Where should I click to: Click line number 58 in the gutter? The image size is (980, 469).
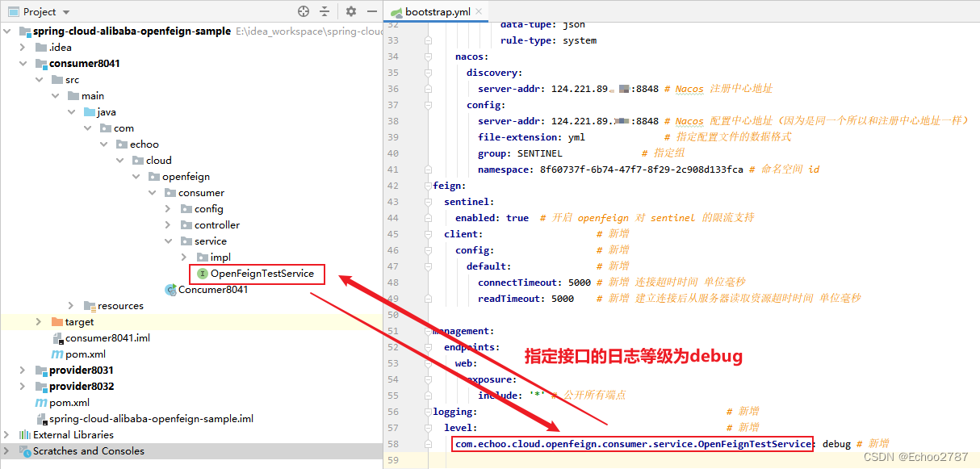coord(393,444)
